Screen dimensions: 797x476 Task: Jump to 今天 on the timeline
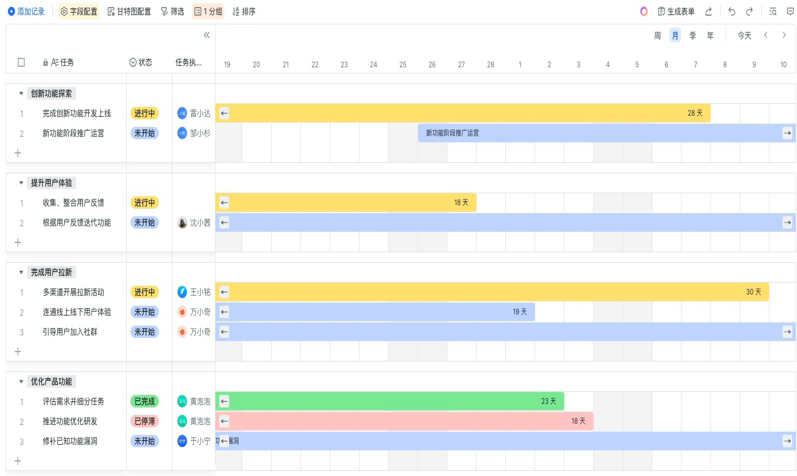744,35
